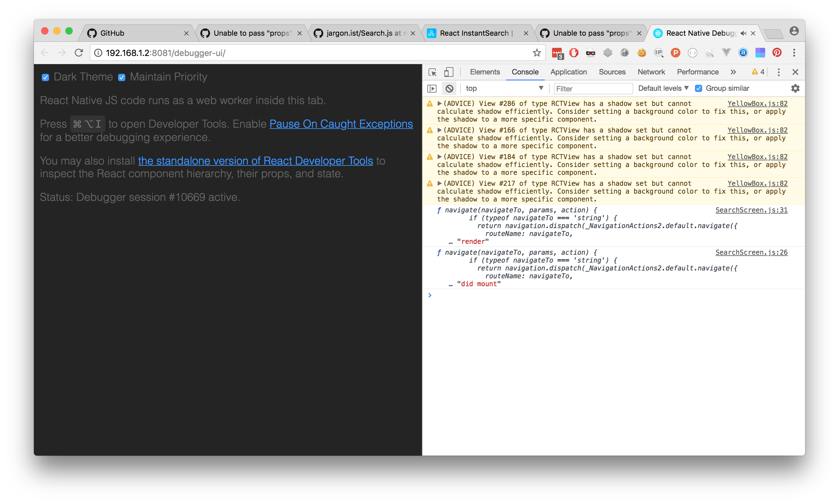The image size is (839, 504).
Task: Expand the first YellowBox shadow warning
Action: (x=439, y=103)
